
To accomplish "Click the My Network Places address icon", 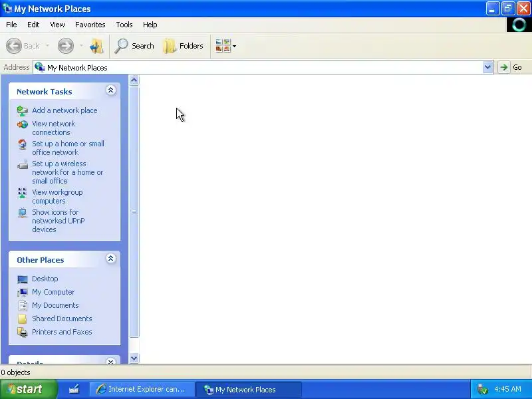I will pyautogui.click(x=40, y=67).
